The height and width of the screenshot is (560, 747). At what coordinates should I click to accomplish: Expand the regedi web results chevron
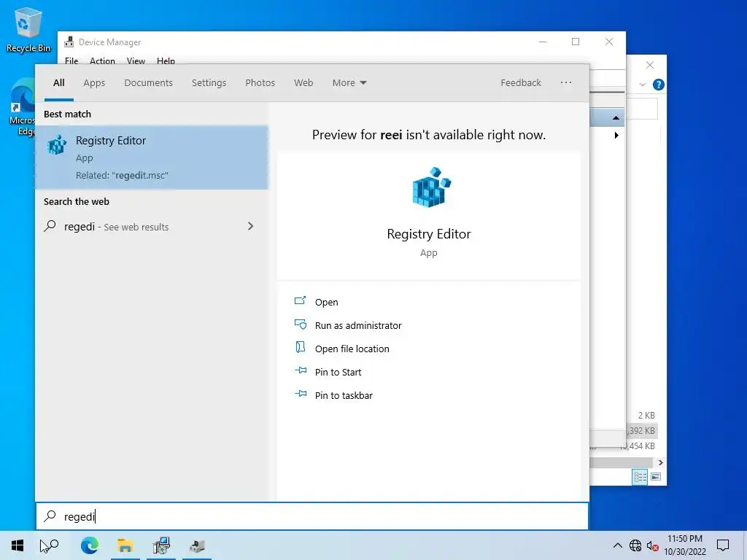[x=251, y=226]
